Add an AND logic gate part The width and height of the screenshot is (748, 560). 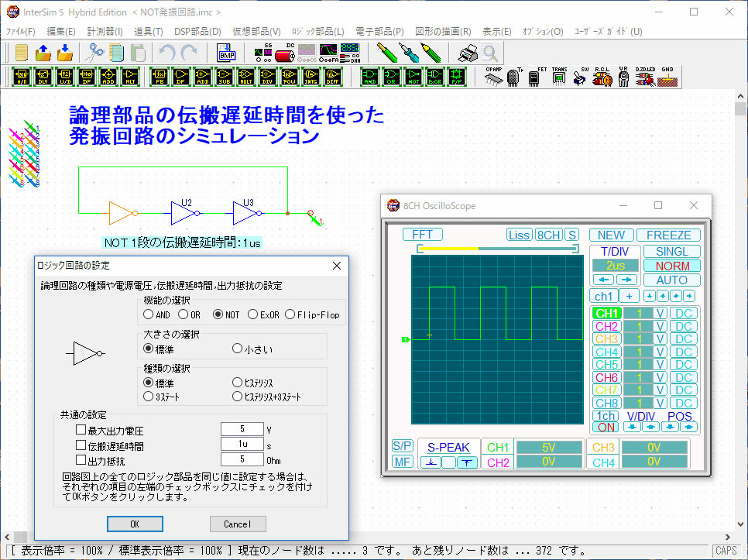[x=370, y=77]
